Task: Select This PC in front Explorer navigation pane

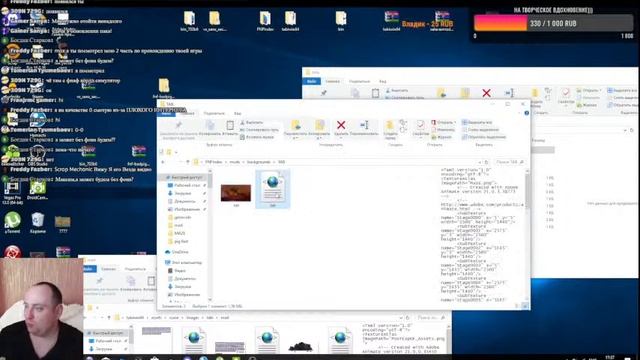Action: (x=184, y=262)
